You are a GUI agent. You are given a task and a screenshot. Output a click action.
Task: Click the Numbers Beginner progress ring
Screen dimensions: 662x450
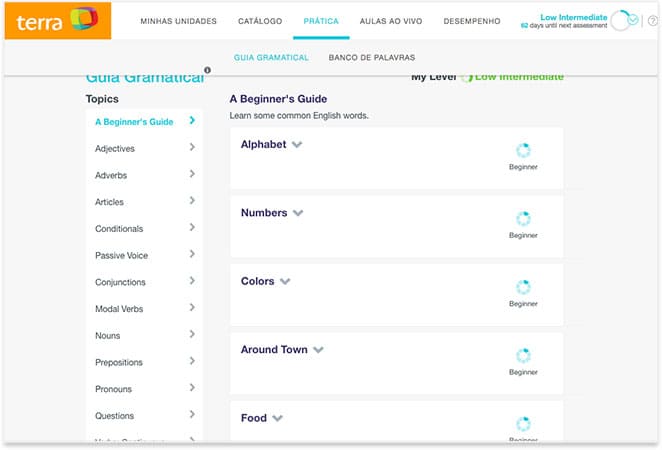pos(523,218)
